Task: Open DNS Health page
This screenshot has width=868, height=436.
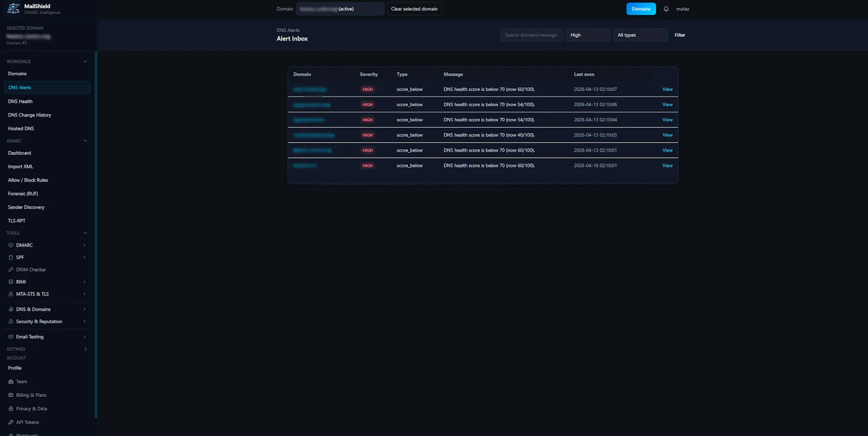Action: [47, 101]
